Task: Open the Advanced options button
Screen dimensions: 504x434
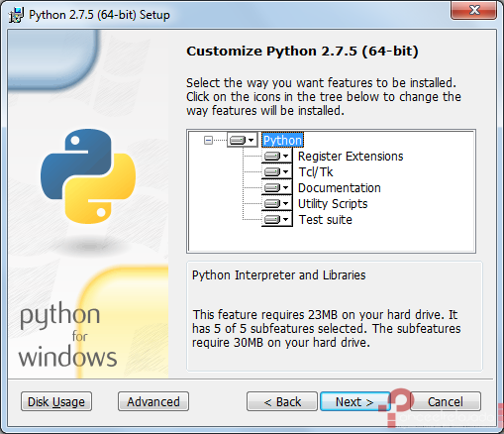Action: click(x=153, y=401)
